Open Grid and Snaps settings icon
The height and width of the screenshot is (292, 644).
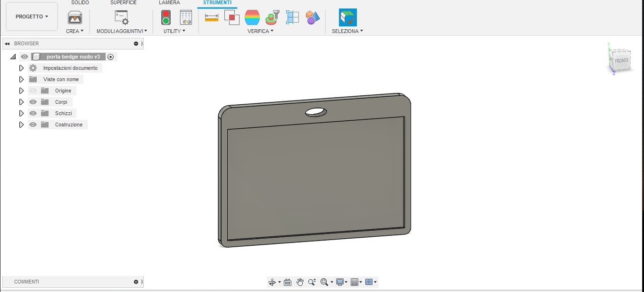(x=355, y=282)
